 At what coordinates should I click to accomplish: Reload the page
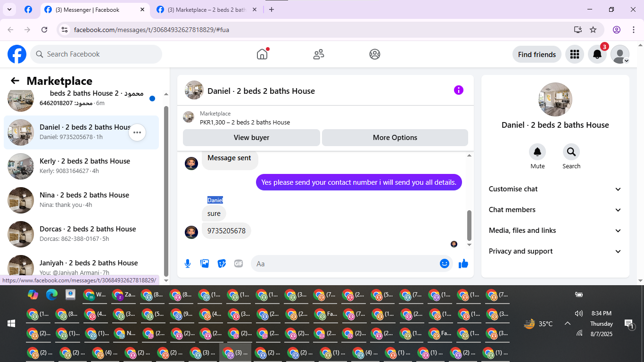coord(44,30)
